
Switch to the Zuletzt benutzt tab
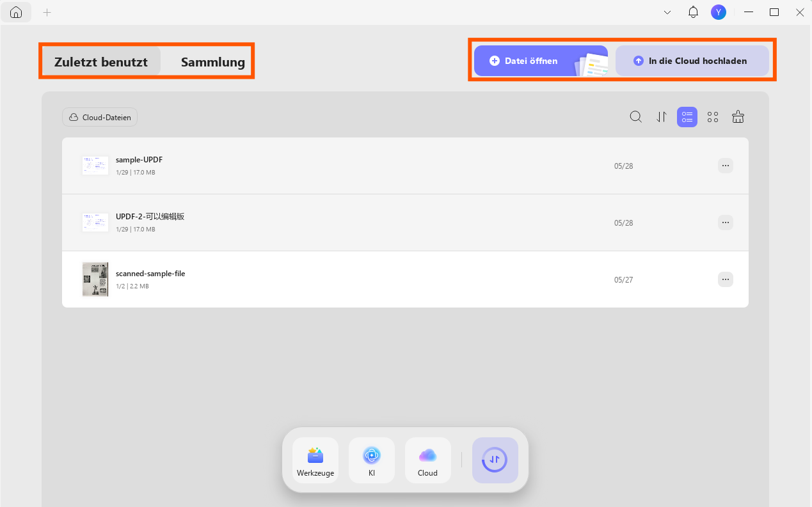coord(101,62)
